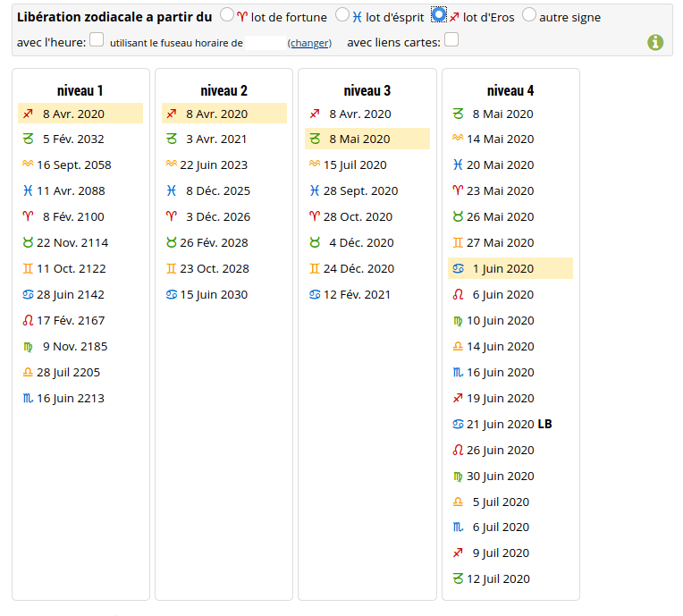The width and height of the screenshot is (683, 616).
Task: Click the Taurus icon at 26 Fév. 2028
Action: coord(172,242)
